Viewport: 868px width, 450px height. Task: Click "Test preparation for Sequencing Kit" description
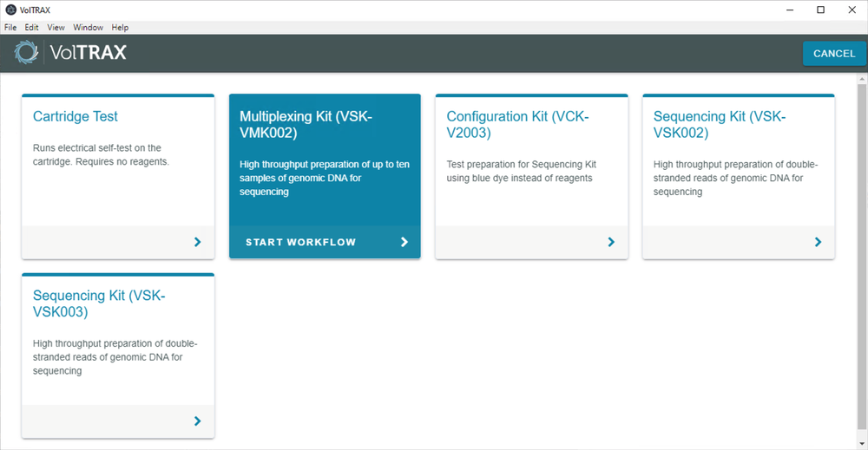coord(522,172)
